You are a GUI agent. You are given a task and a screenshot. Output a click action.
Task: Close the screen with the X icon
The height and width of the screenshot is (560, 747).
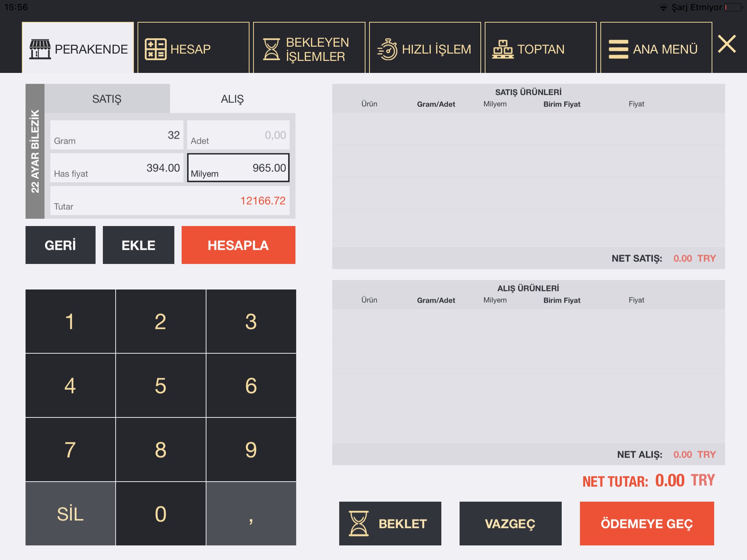click(727, 44)
